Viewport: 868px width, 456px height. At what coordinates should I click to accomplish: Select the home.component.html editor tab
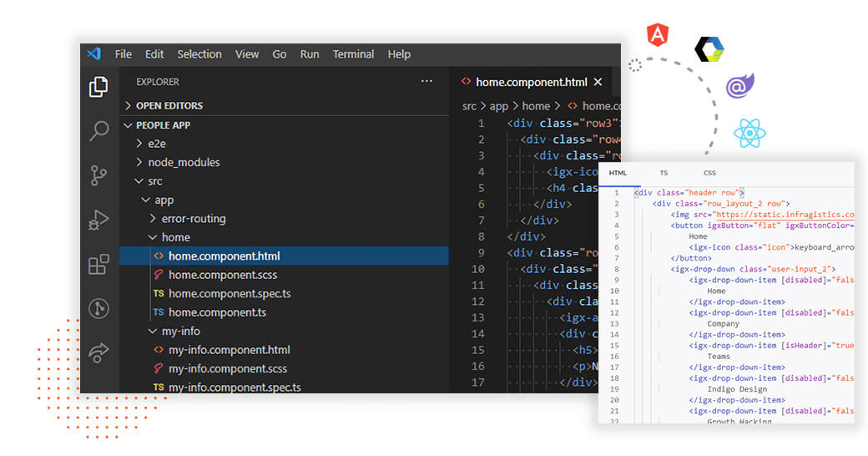point(532,82)
